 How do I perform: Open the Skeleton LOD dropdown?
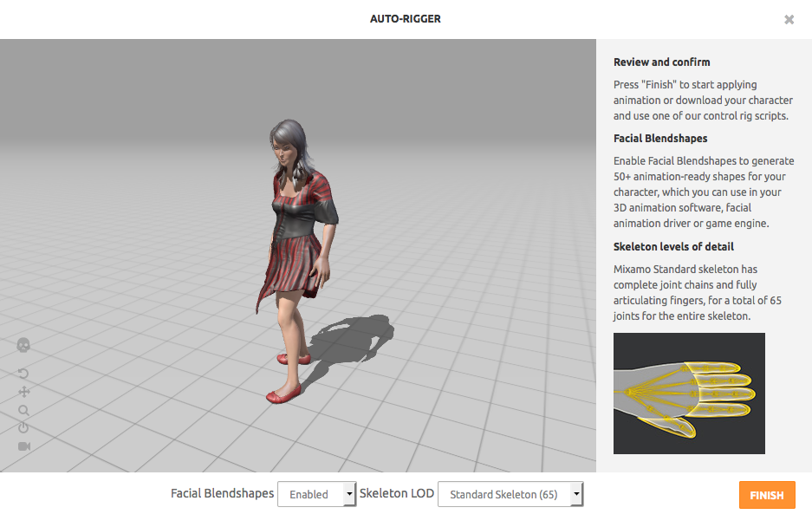point(510,494)
